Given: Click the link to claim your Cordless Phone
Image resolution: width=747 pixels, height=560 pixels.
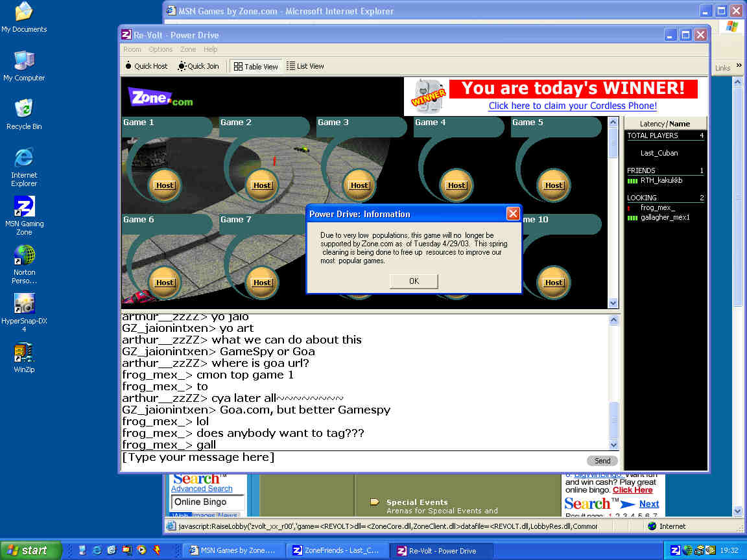Looking at the screenshot, I should click(x=572, y=106).
